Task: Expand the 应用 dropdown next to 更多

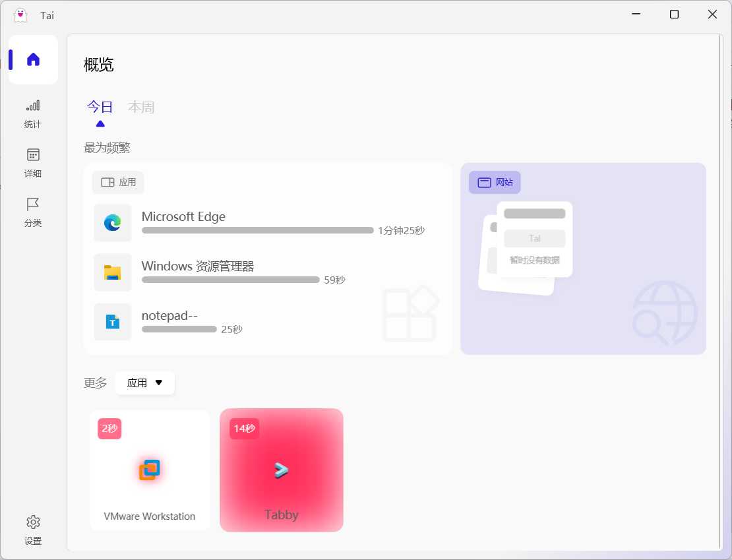Action: (x=144, y=383)
